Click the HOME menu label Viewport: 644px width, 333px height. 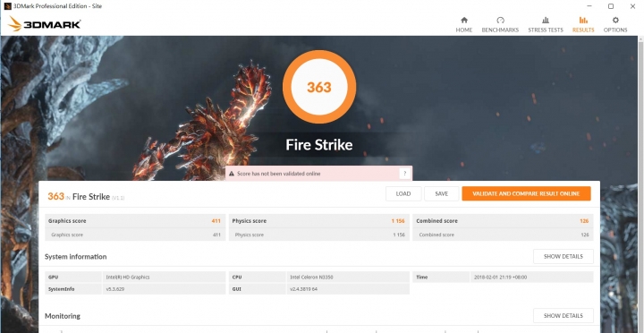[x=464, y=30]
